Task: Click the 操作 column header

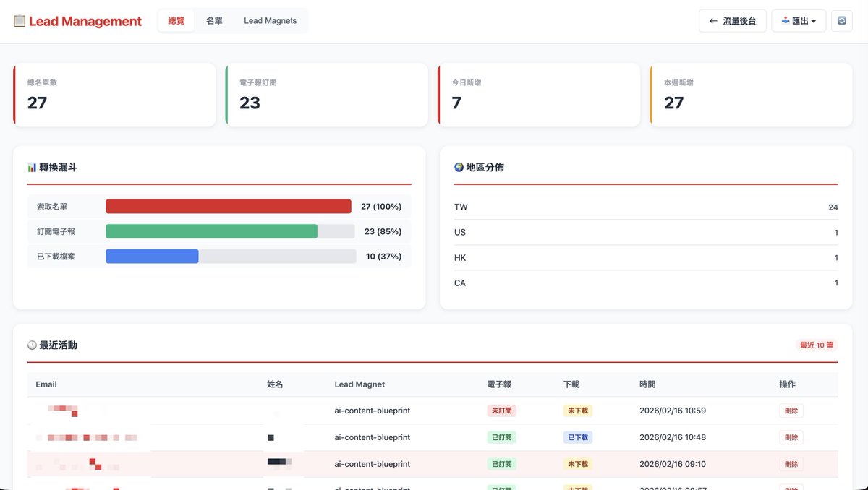Action: [788, 384]
